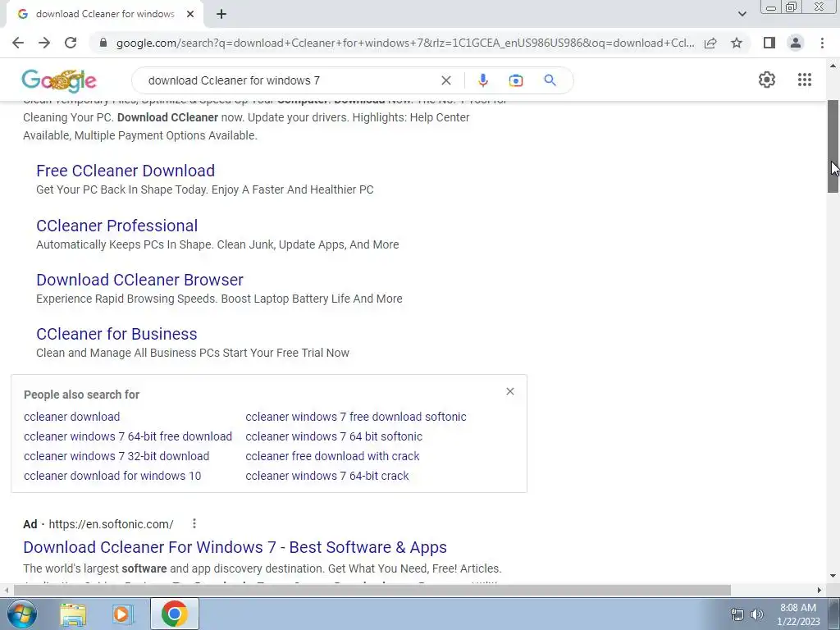Search for 'ccleaner download' suggestion

point(72,417)
